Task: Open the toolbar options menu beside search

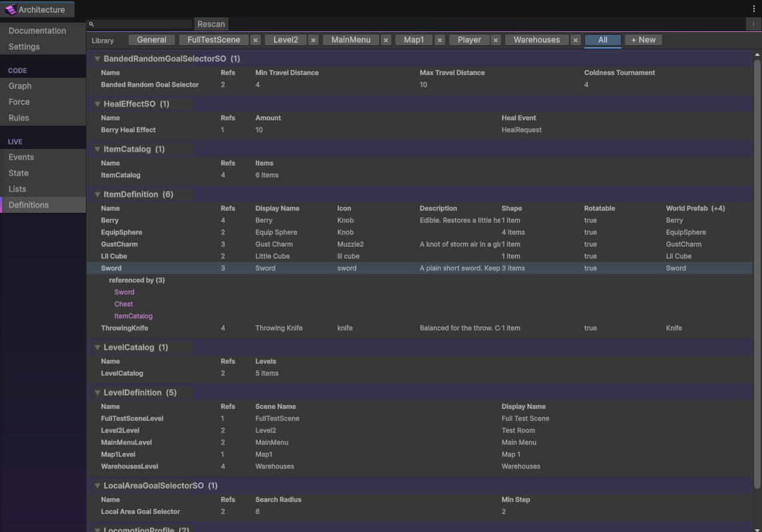Action: [x=754, y=24]
